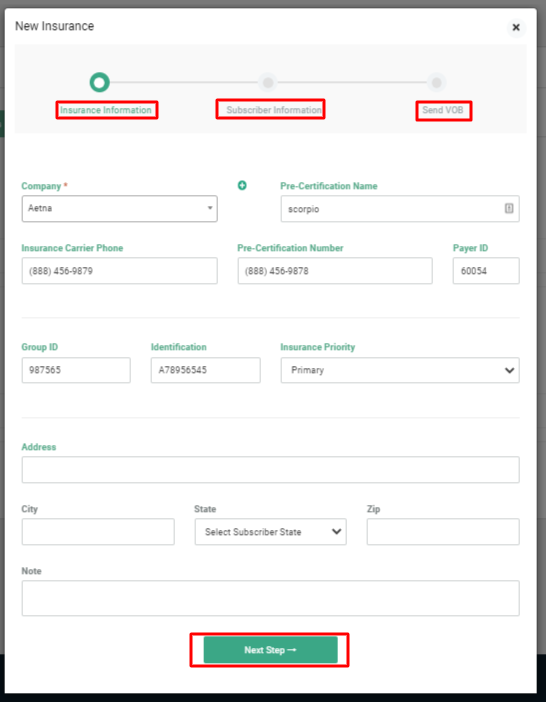
Task: Click into the Insurance Carrier Phone field
Action: [119, 270]
